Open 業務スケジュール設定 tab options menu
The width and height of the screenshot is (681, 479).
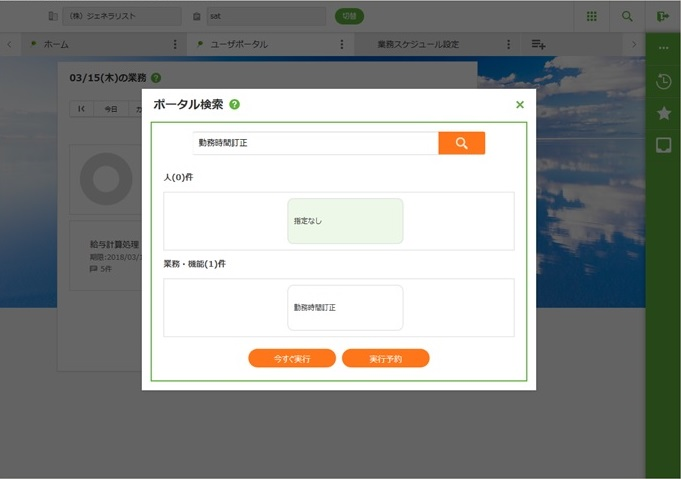tap(509, 44)
